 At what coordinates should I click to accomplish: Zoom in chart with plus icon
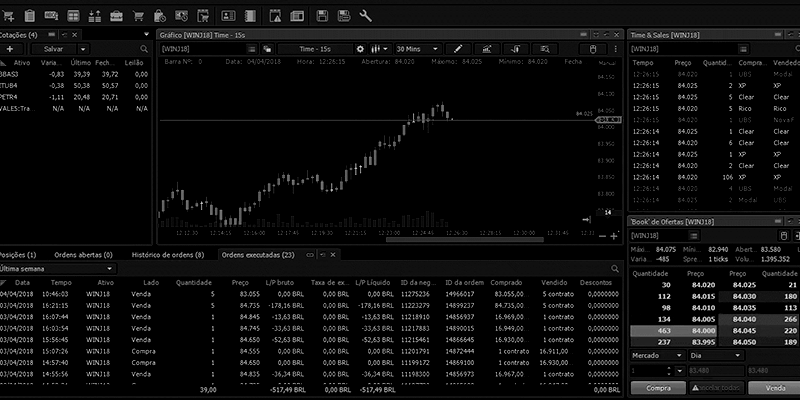(614, 237)
